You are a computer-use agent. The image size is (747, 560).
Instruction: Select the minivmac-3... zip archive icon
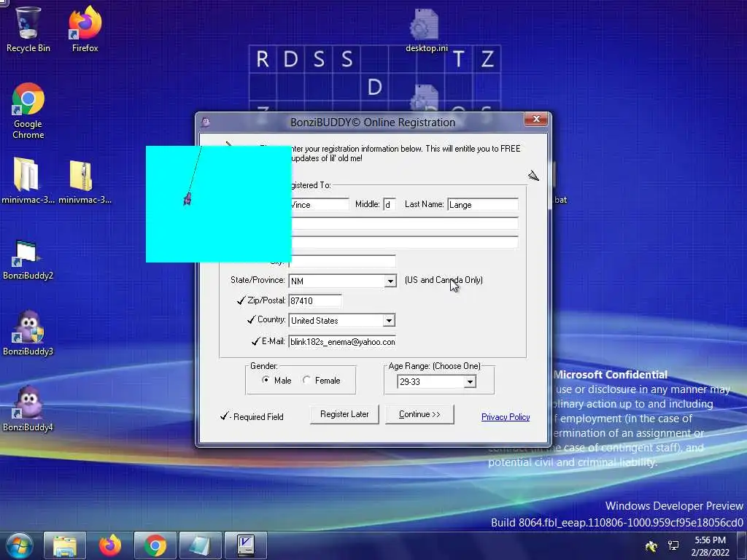coord(85,180)
